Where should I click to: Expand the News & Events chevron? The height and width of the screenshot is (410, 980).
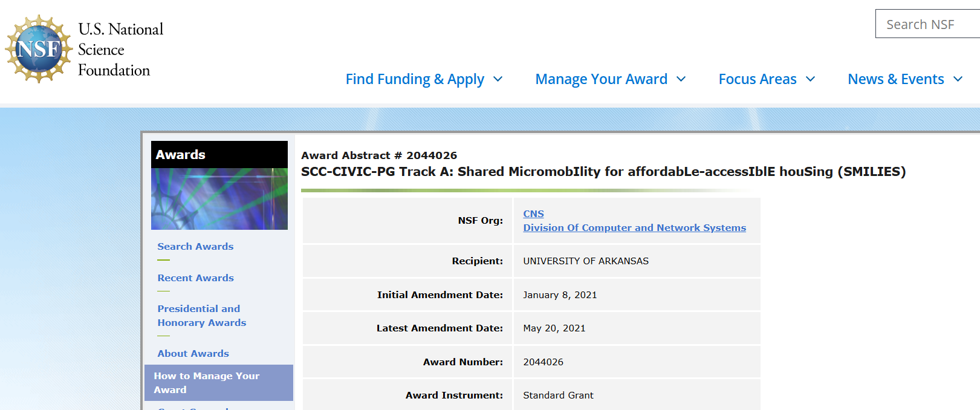click(x=958, y=79)
